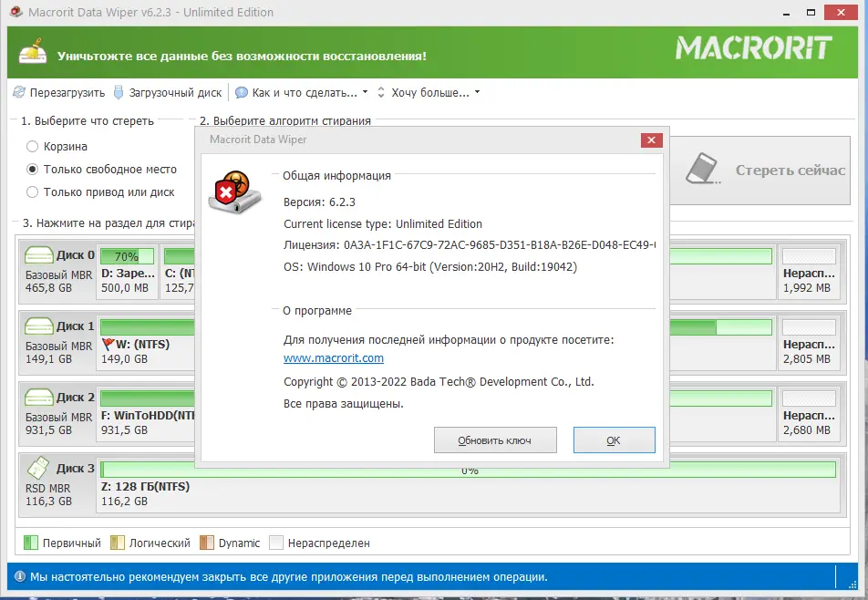Click the broom icon in the green header

click(33, 51)
